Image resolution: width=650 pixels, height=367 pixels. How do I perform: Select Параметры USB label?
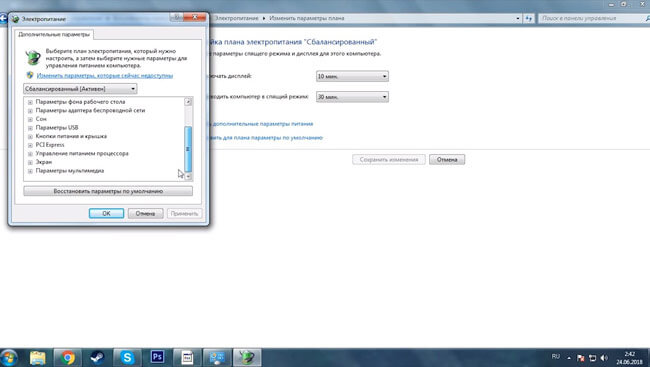coord(57,128)
